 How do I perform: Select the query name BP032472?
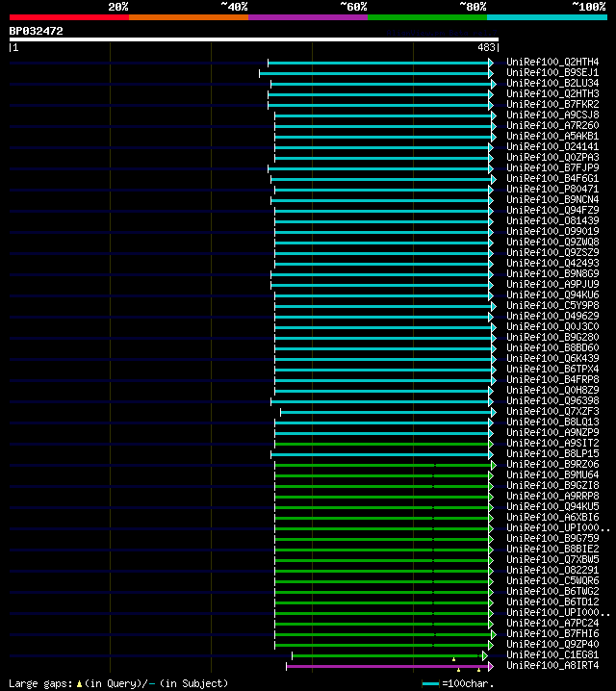pyautogui.click(x=37, y=31)
